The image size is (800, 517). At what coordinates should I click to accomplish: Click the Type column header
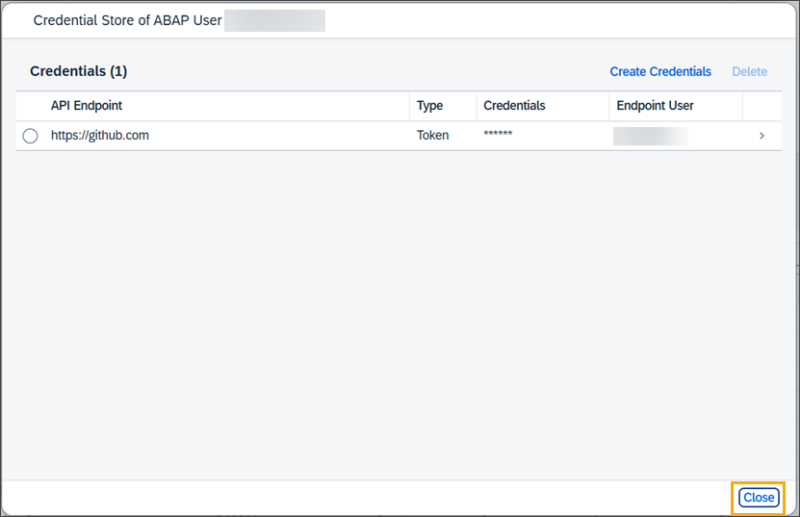tap(430, 106)
